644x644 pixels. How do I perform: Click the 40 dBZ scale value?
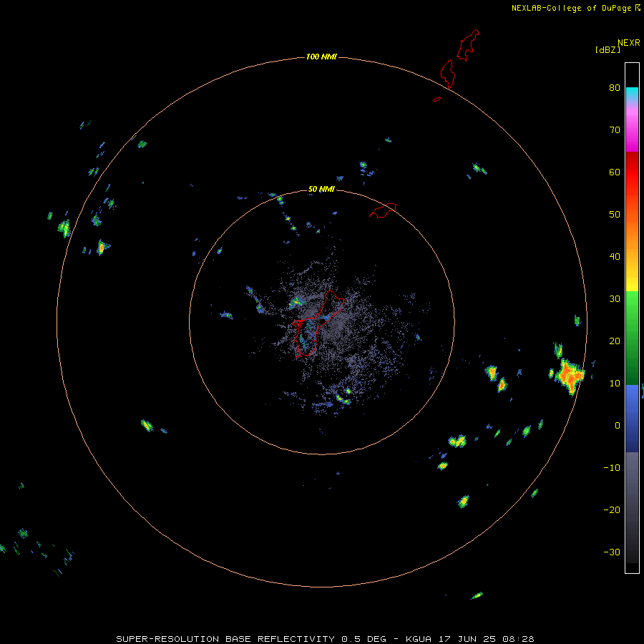[615, 256]
